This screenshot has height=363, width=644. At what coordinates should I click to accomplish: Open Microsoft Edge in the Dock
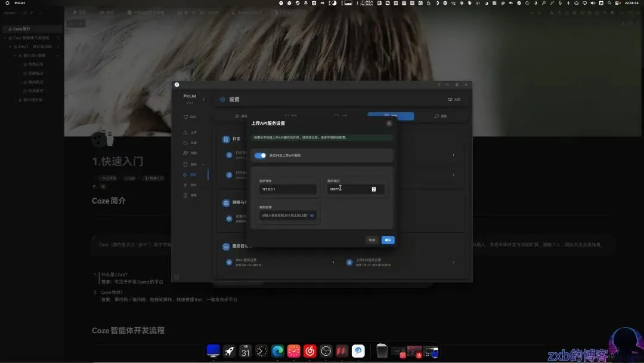tap(278, 351)
